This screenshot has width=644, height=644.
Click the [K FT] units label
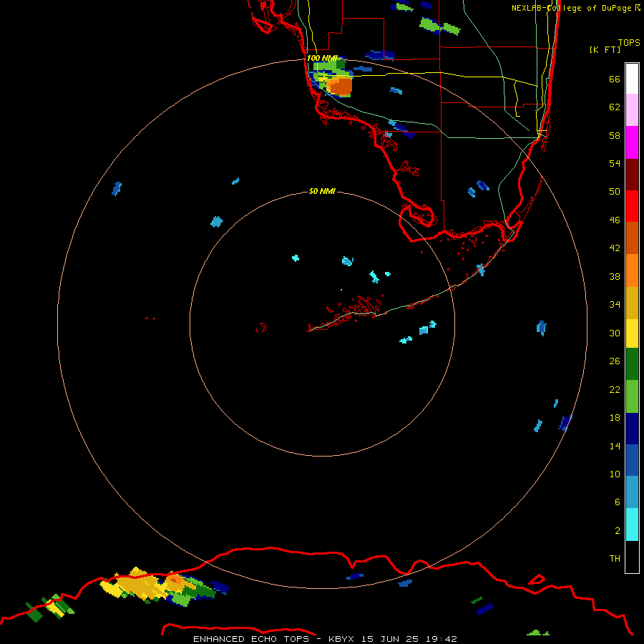click(x=605, y=49)
